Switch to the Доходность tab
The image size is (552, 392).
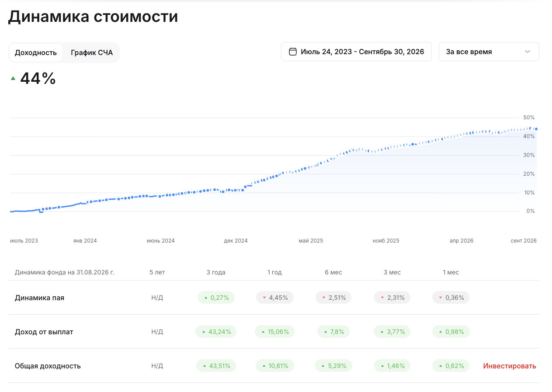click(36, 52)
